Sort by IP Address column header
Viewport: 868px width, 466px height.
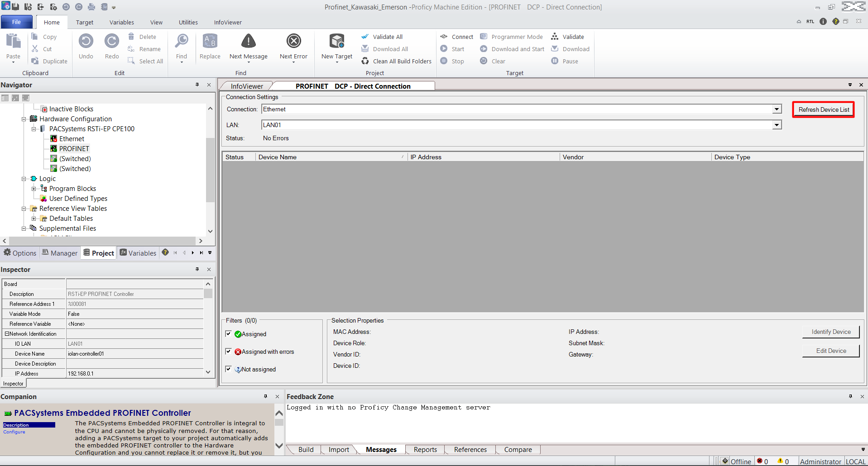coord(483,157)
